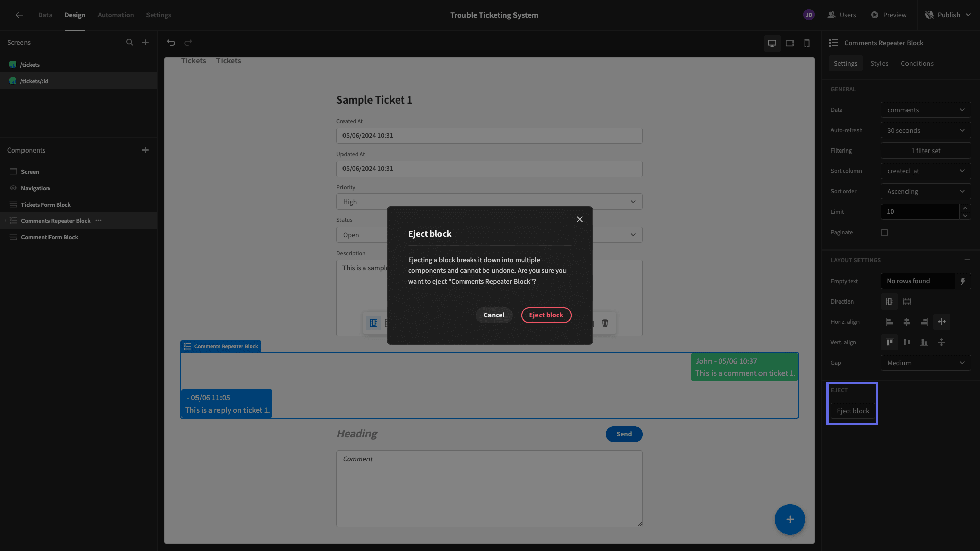Open the Users button
This screenshot has height=551, width=980.
(x=842, y=15)
